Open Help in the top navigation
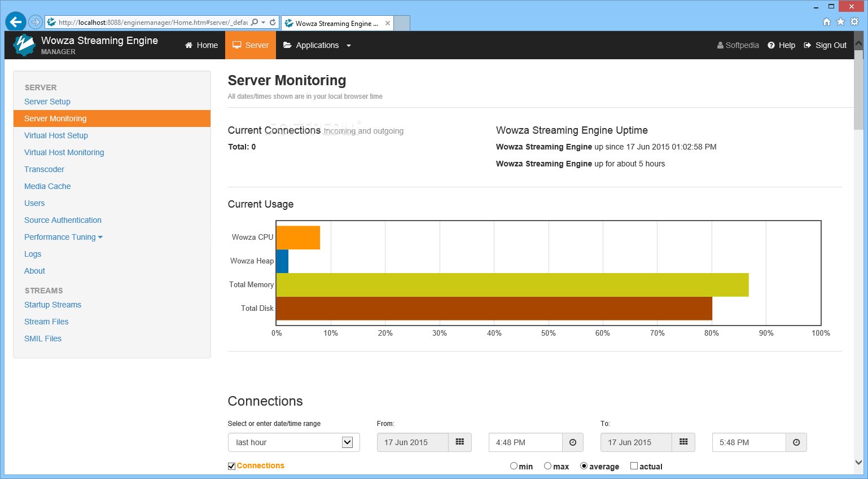The width and height of the screenshot is (868, 479). tap(782, 45)
